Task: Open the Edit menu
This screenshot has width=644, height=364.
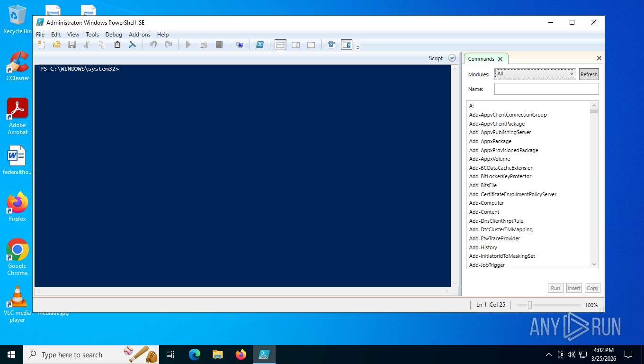Action: point(56,35)
